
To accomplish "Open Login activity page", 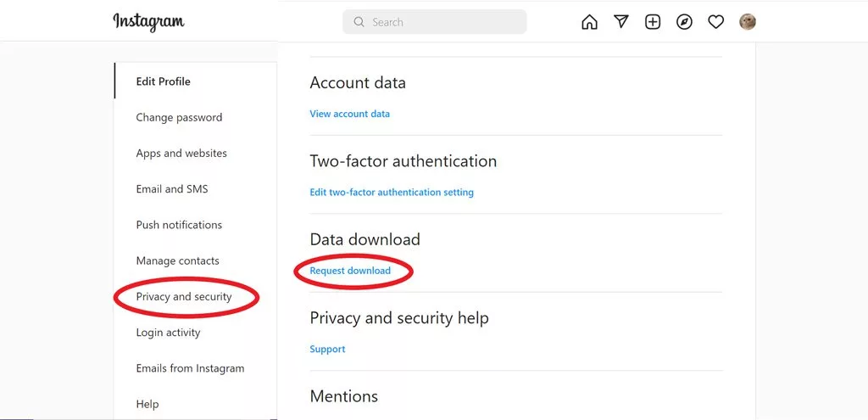I will [x=168, y=333].
